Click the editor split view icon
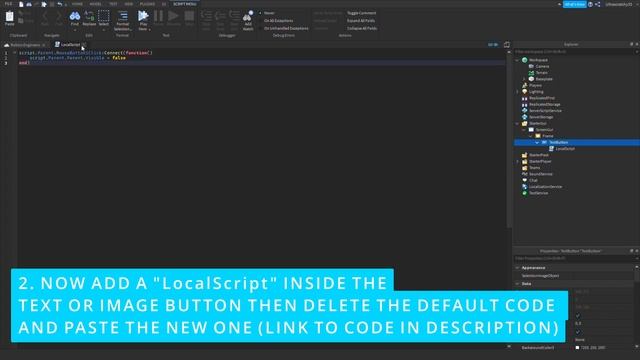 [507, 44]
